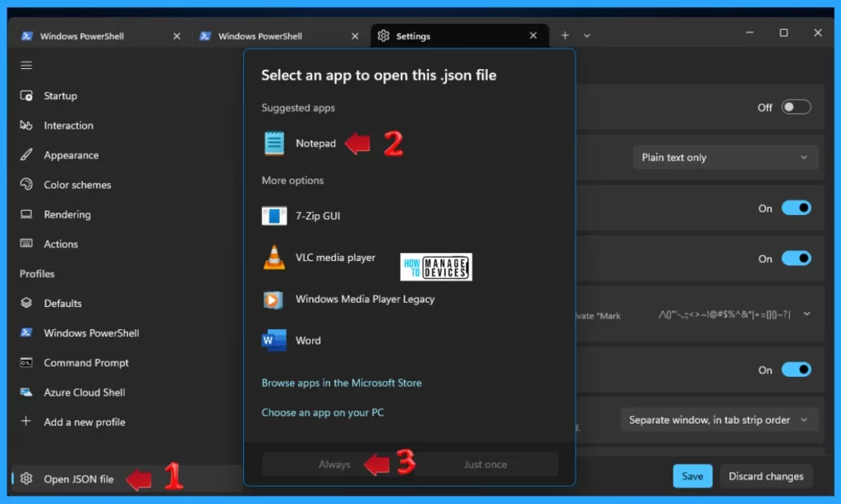Click the Open JSON file gear icon
The width and height of the screenshot is (841, 504).
coord(26,479)
